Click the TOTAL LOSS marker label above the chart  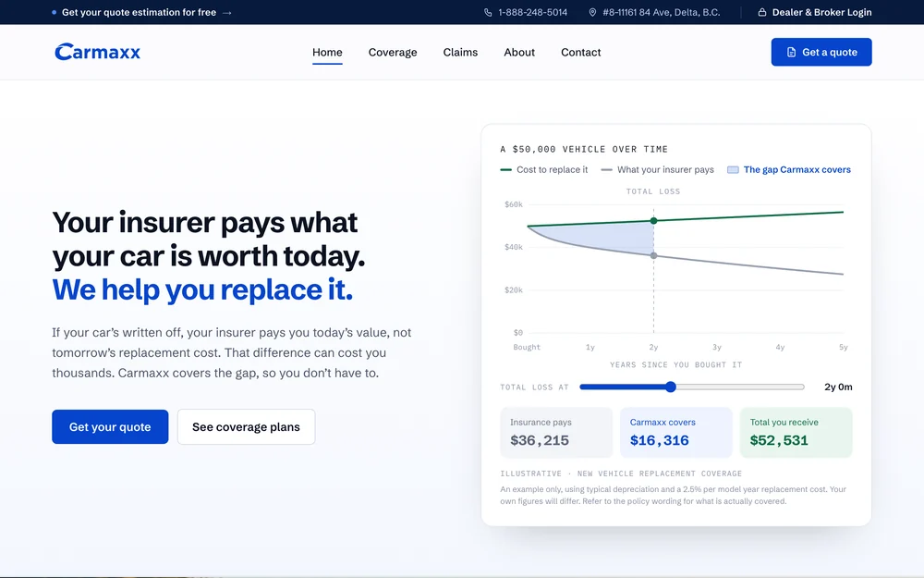pyautogui.click(x=653, y=191)
